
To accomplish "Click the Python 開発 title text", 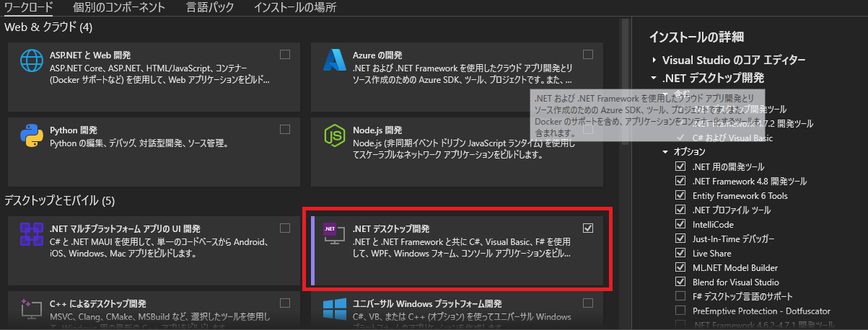I will click(x=74, y=130).
